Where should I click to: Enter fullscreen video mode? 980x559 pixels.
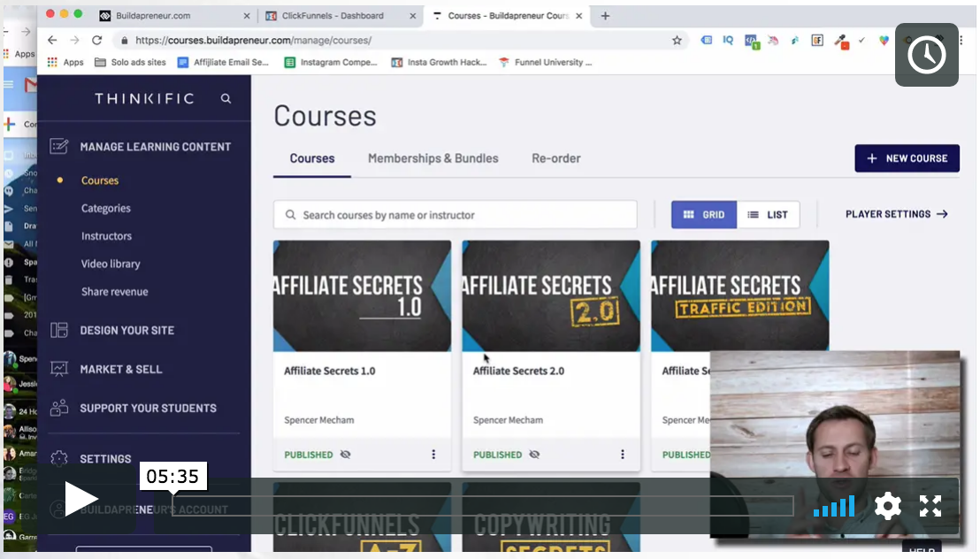(x=930, y=506)
